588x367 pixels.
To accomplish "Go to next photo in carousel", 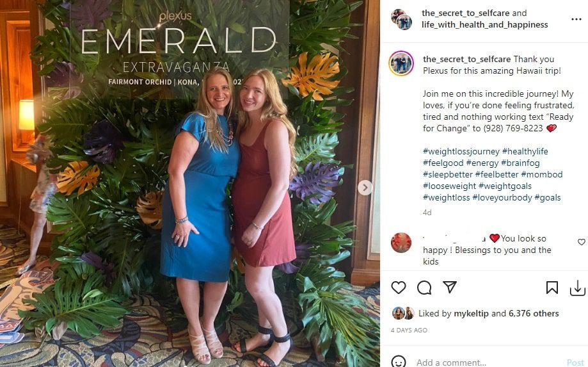I will (x=365, y=188).
